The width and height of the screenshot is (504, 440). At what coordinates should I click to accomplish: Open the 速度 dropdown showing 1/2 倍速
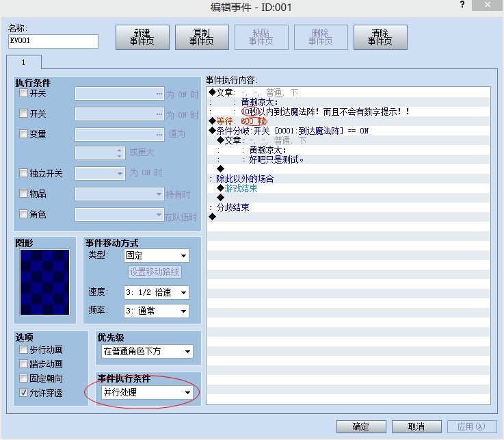(x=157, y=292)
